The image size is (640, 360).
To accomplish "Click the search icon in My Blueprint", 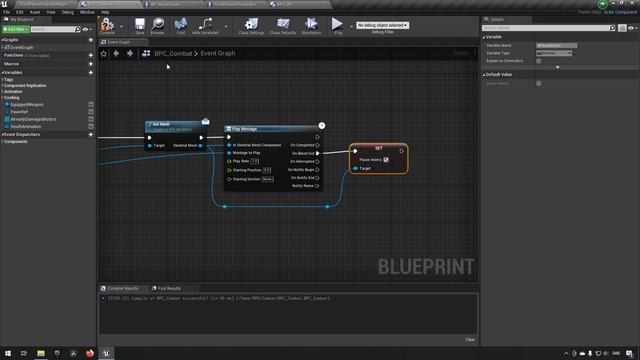I will point(78,29).
